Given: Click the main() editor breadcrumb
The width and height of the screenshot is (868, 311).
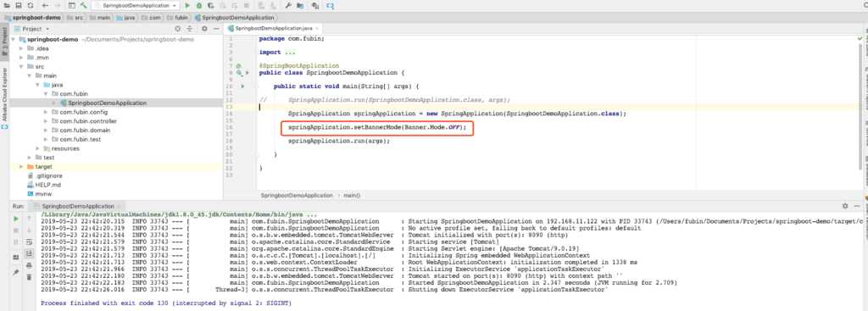Looking at the screenshot, I should click(352, 196).
